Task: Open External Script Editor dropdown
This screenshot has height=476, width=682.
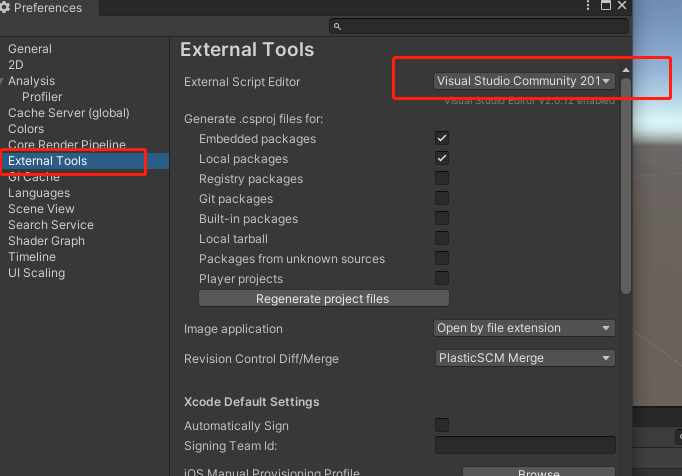Action: pyautogui.click(x=524, y=81)
